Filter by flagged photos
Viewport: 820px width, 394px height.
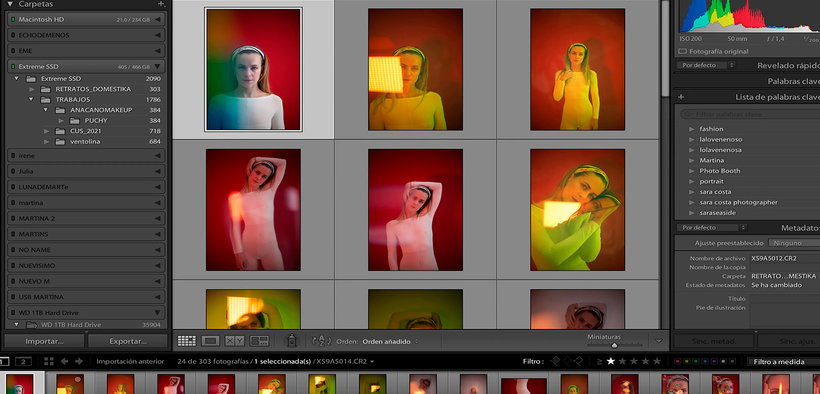(x=555, y=361)
